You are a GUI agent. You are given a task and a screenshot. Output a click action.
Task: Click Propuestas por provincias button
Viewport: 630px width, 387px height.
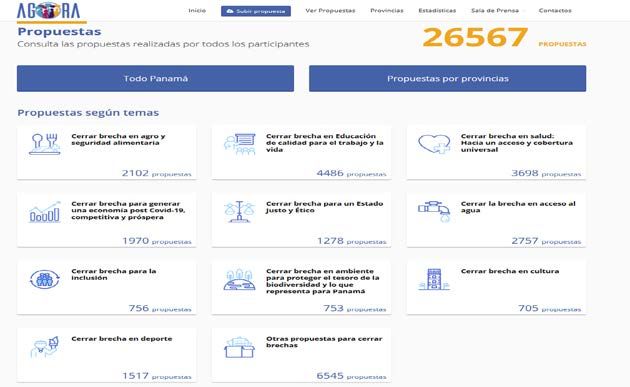pyautogui.click(x=448, y=78)
